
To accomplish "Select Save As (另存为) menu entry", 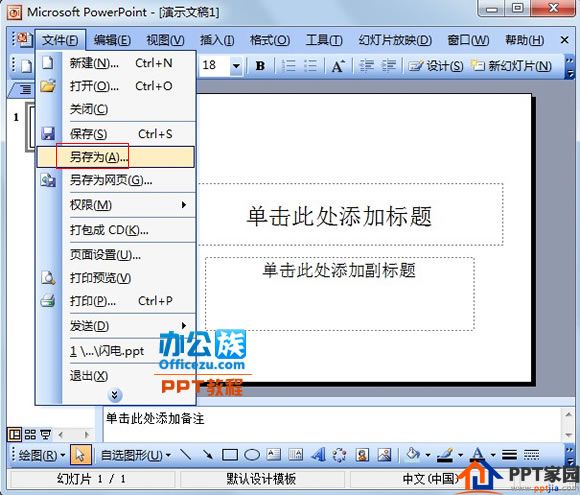I will (116, 157).
